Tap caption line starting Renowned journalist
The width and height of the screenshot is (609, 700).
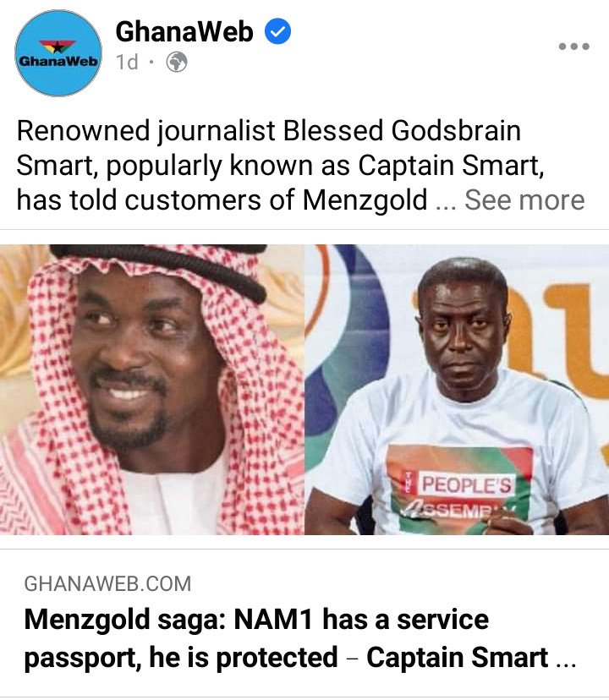pos(268,131)
